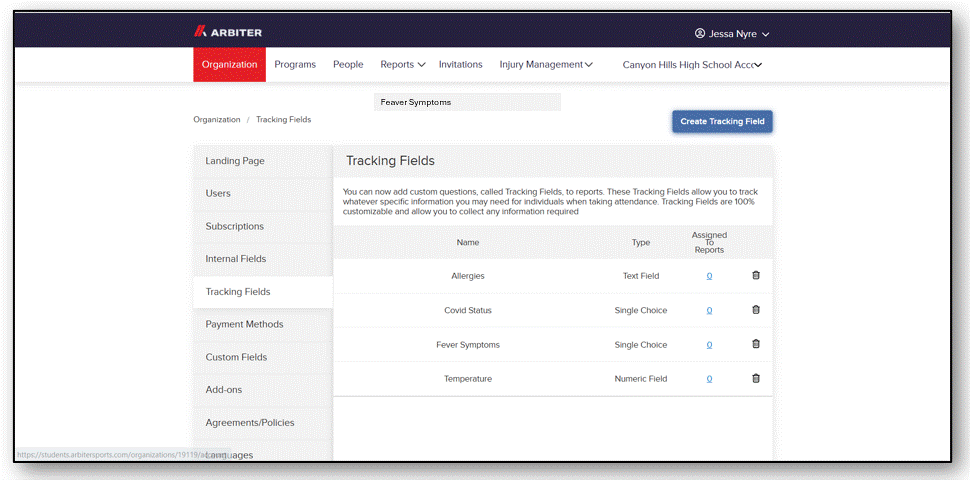Image resolution: width=970 pixels, height=480 pixels.
Task: Click the Numeric Field type cell
Action: point(641,379)
